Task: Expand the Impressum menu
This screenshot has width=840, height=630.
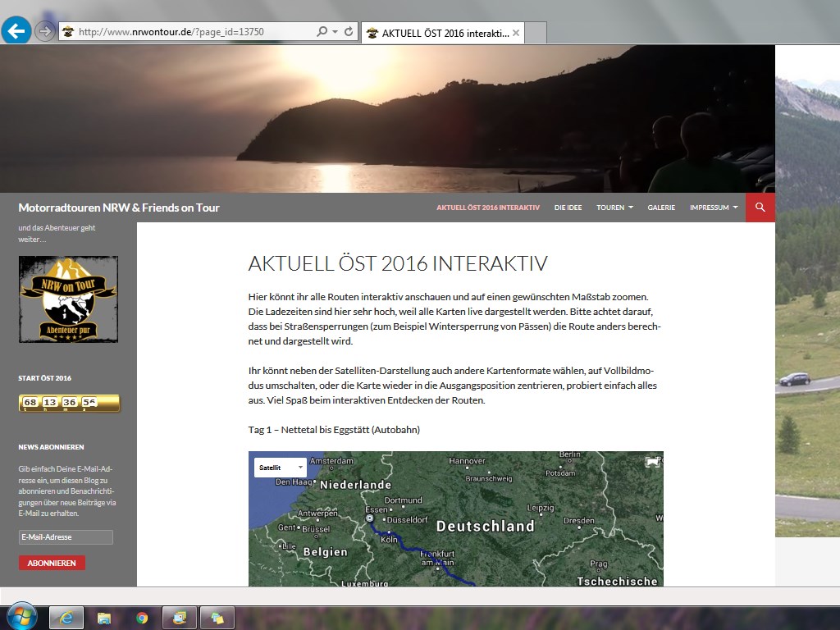Action: [x=714, y=208]
